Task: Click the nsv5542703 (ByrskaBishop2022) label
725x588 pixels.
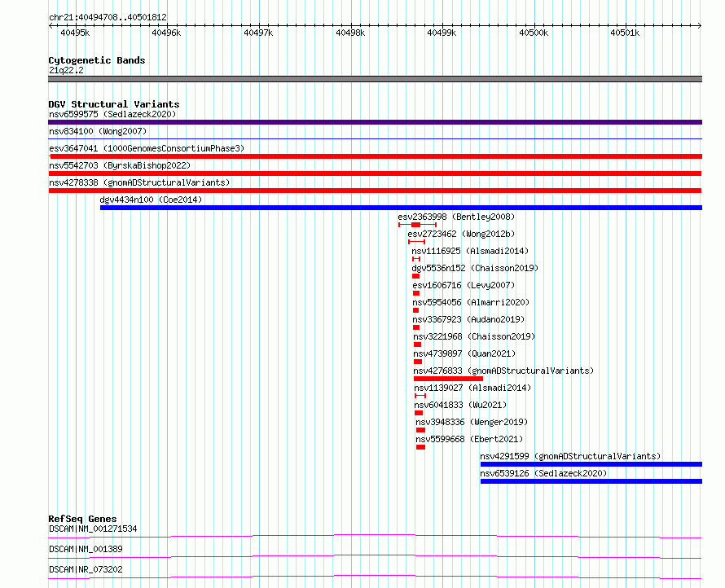Action: [x=120, y=165]
